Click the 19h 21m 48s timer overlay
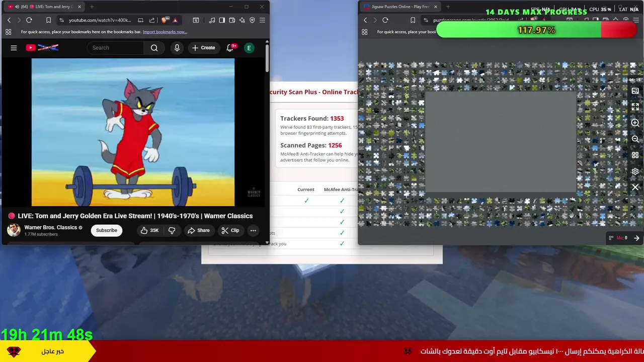 coord(46,334)
